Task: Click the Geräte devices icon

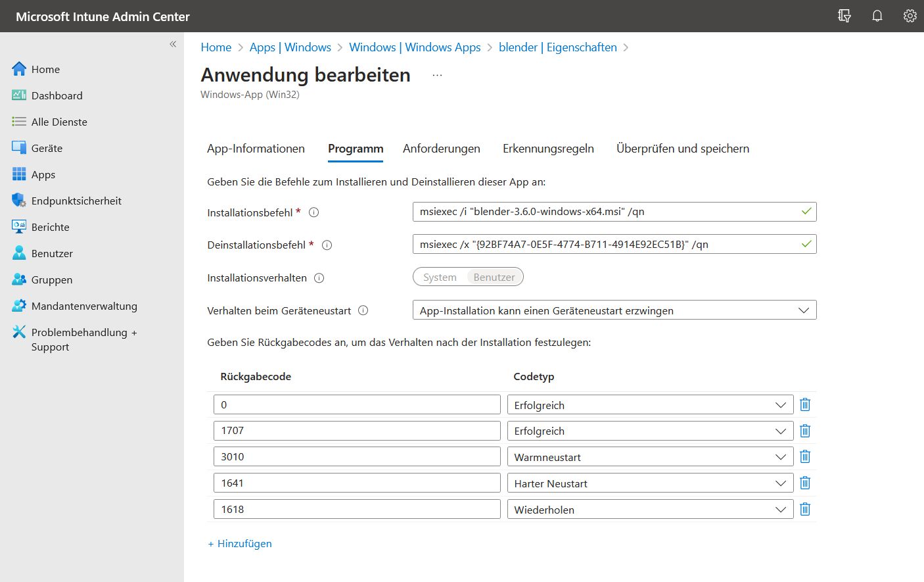Action: [19, 148]
